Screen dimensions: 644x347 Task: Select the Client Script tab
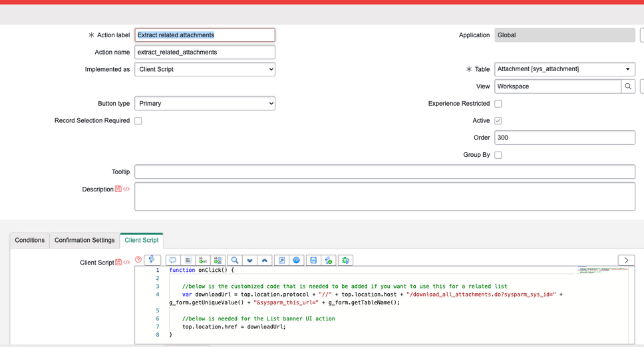pos(142,240)
